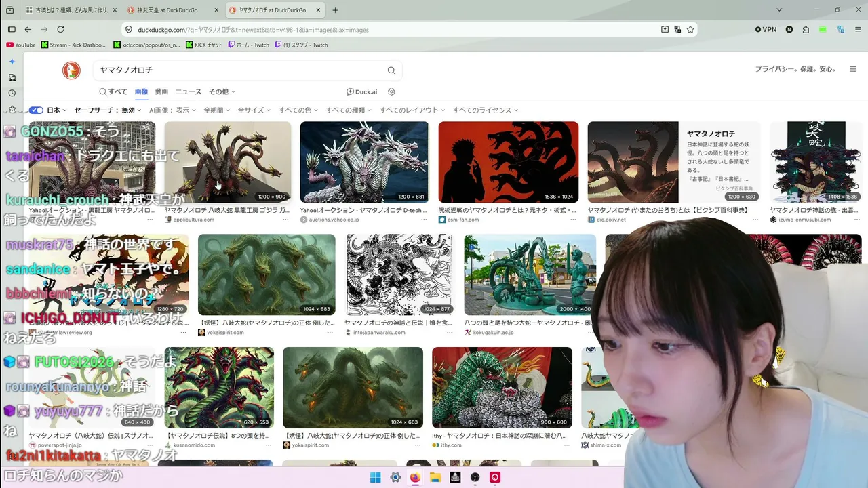Select the 画像 images tab
This screenshot has width=868, height=488.
click(x=141, y=91)
